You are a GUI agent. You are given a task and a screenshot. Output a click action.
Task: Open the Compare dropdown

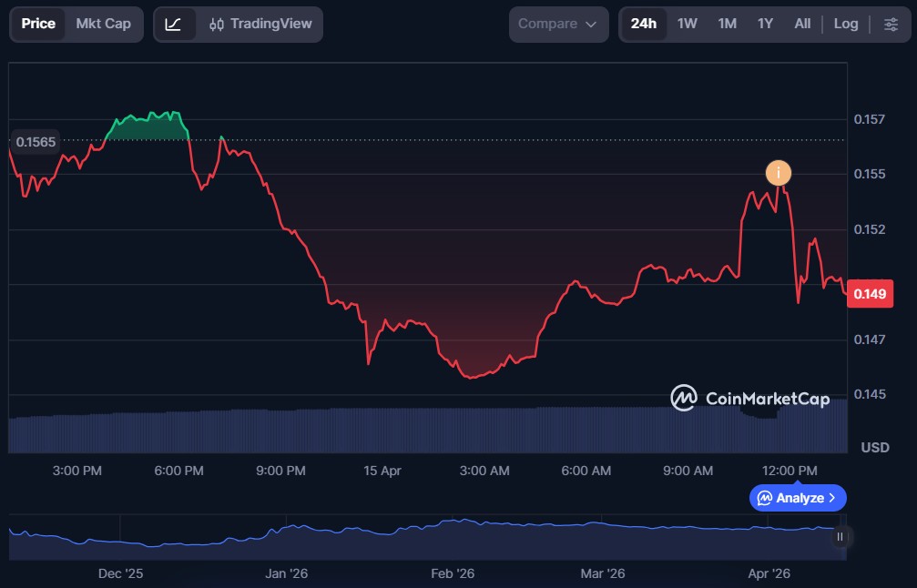(557, 25)
